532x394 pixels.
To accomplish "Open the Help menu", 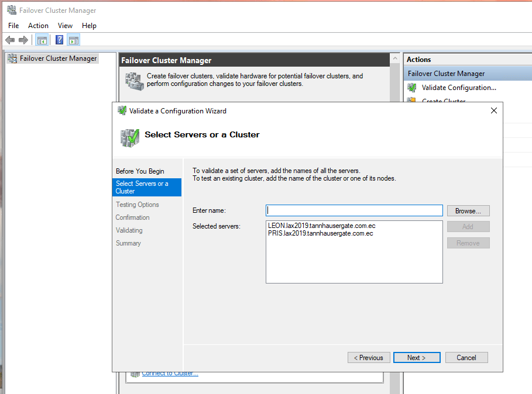I will [89, 26].
